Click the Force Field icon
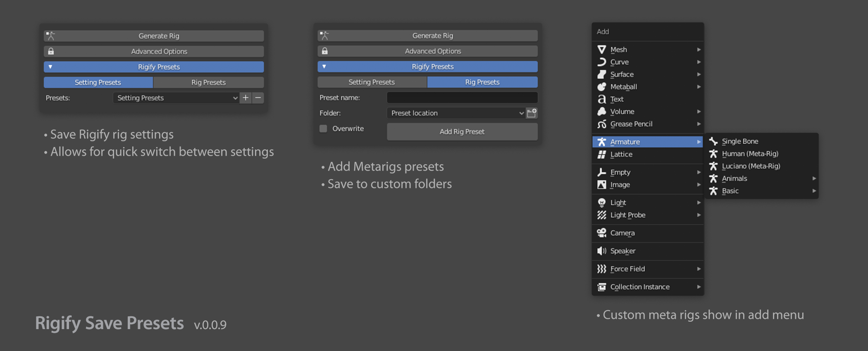The image size is (868, 351). [x=602, y=269]
